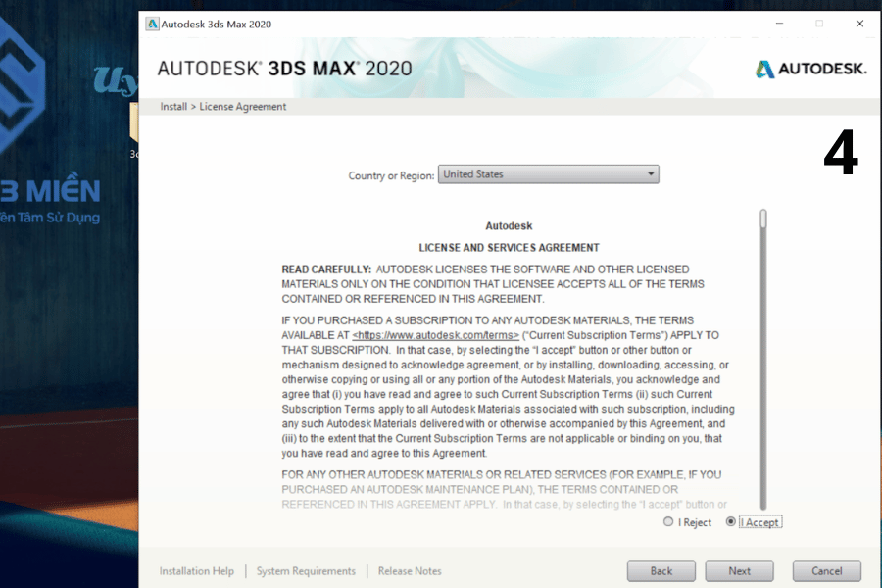Click the license agreement scrollbar thumb
The height and width of the screenshot is (588, 882).
coord(763,220)
